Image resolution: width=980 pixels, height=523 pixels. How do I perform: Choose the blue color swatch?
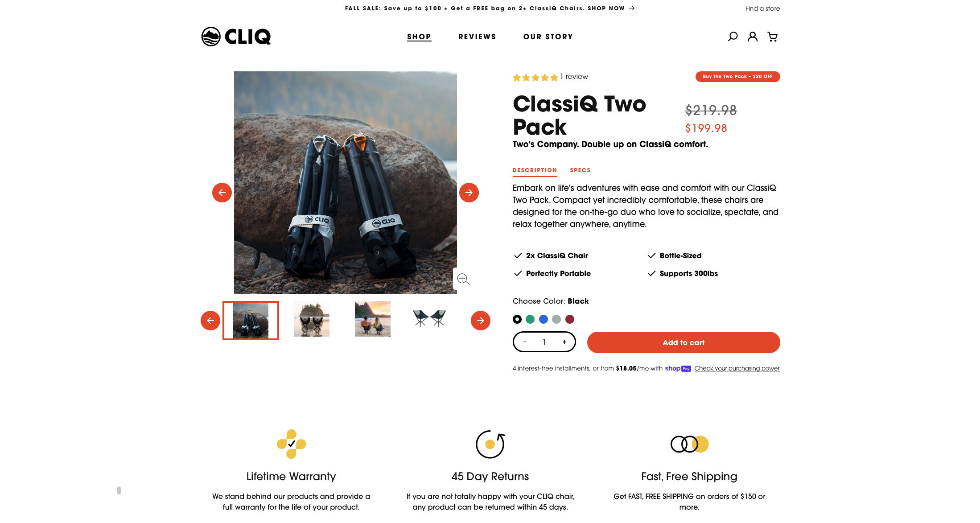click(544, 319)
